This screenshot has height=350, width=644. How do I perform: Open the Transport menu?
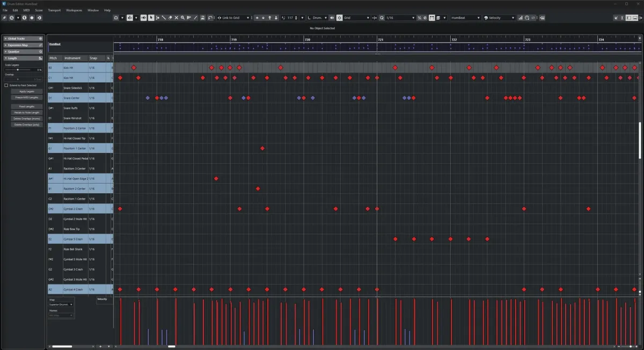pos(54,10)
